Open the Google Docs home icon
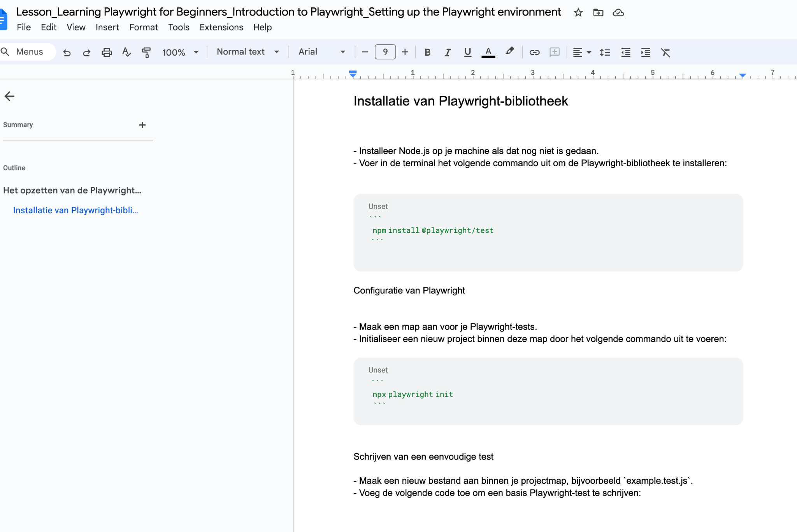 (3, 19)
